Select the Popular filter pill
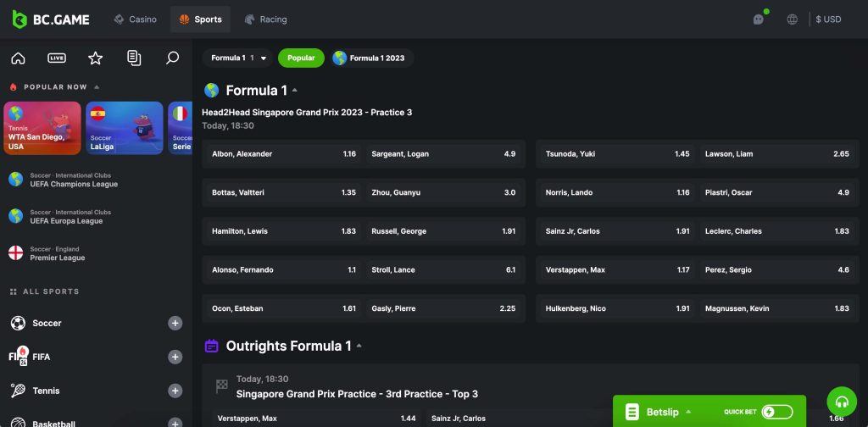The height and width of the screenshot is (427, 868). click(x=301, y=58)
